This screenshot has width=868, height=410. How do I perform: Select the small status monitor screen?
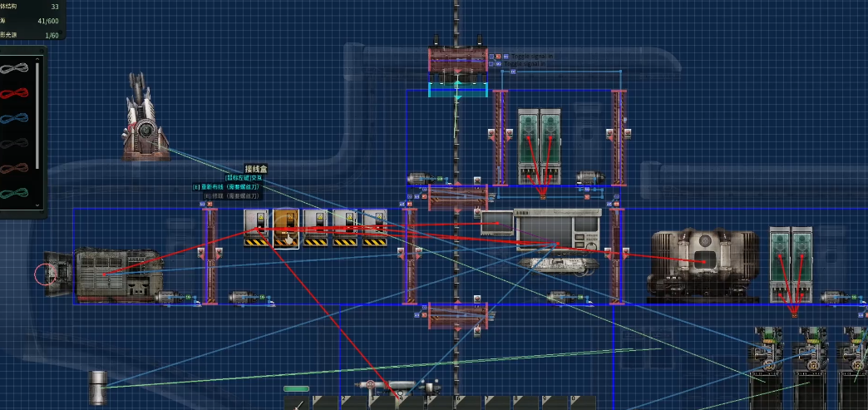(497, 223)
